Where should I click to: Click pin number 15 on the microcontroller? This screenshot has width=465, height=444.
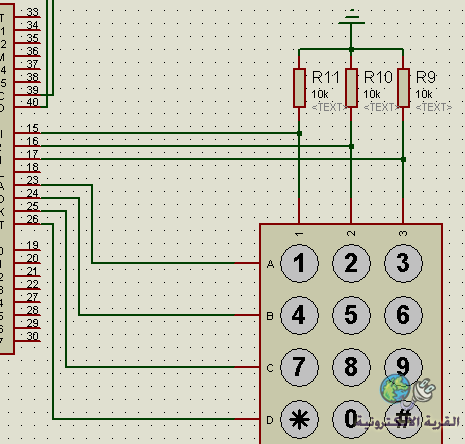coord(32,128)
